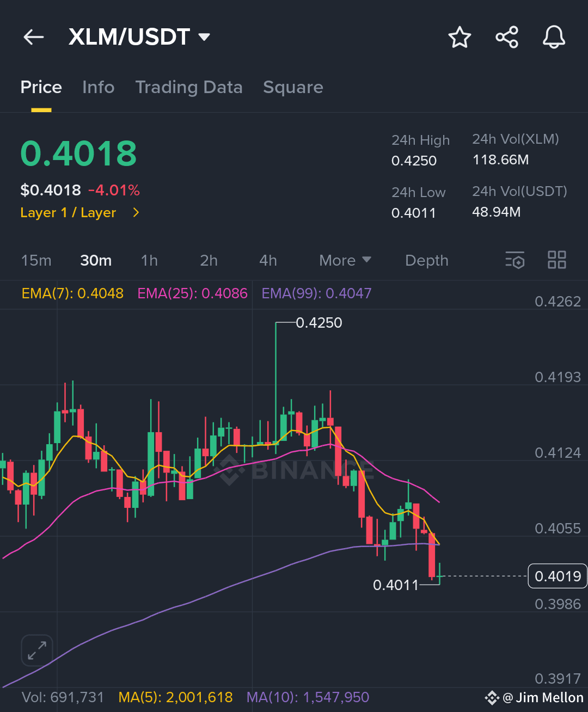
Task: Tap the 0.4011 low marker on chart
Action: (x=395, y=585)
